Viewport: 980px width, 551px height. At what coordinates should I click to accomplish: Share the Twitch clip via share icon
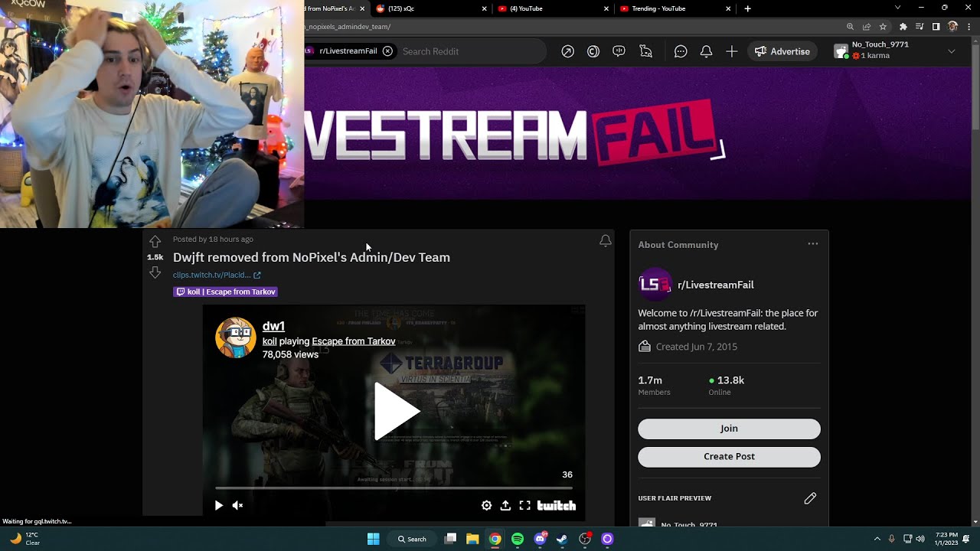505,505
